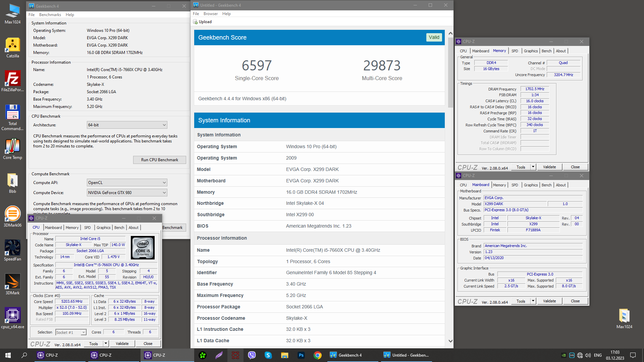Open notification center icon
This screenshot has height=362, width=644.
(633, 355)
